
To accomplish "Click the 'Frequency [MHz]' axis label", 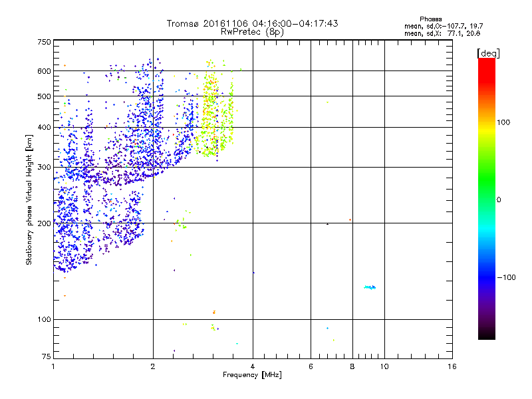I will pyautogui.click(x=252, y=375).
